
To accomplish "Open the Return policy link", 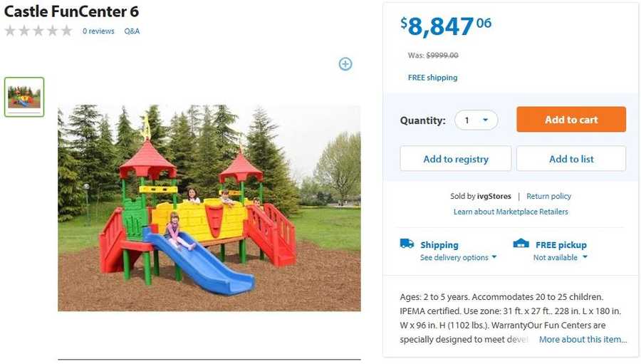I will tap(548, 197).
